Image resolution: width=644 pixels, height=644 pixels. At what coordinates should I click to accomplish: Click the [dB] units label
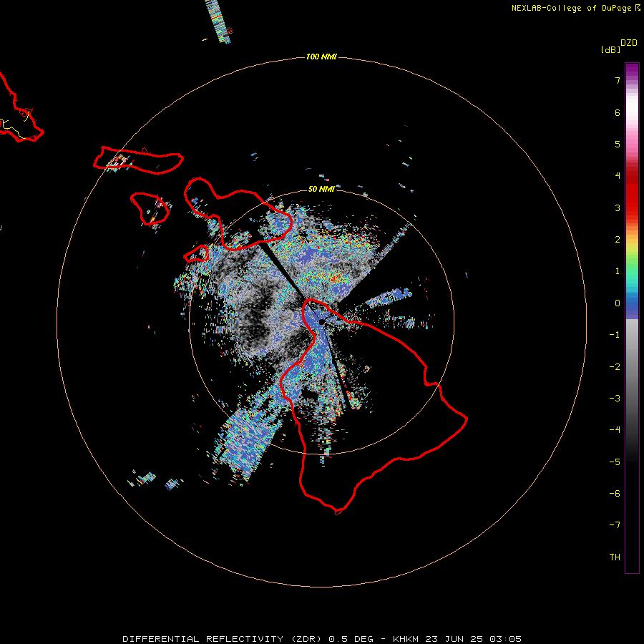[611, 49]
